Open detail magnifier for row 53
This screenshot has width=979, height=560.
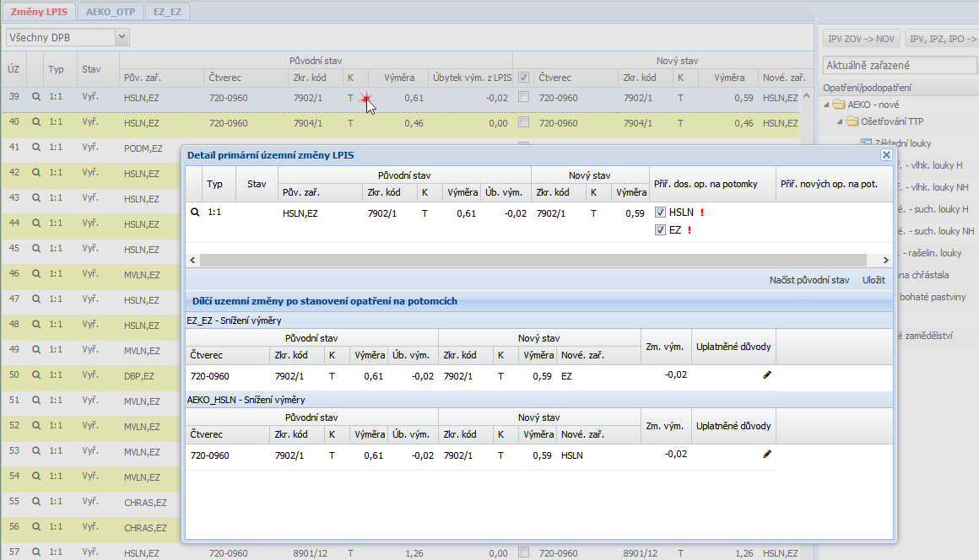36,450
